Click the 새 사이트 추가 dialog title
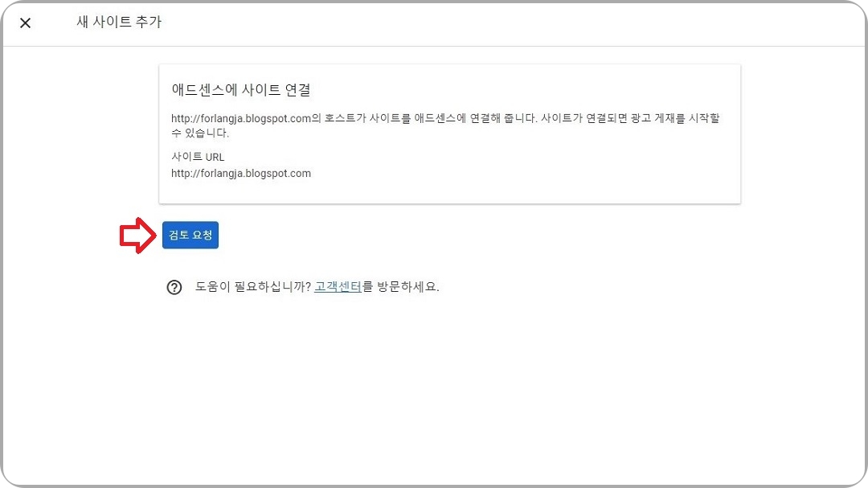Screen dimensions: 868x488 [x=119, y=23]
